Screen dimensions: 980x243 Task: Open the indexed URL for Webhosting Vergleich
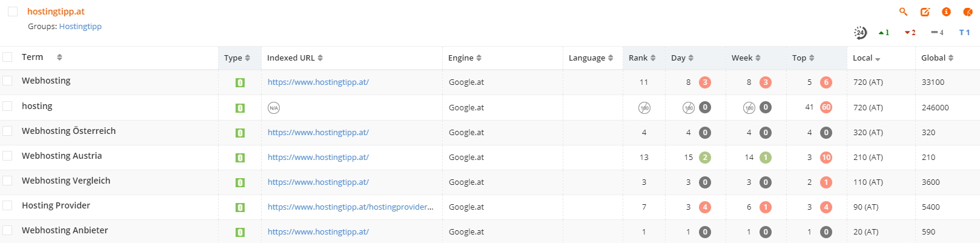(x=318, y=182)
